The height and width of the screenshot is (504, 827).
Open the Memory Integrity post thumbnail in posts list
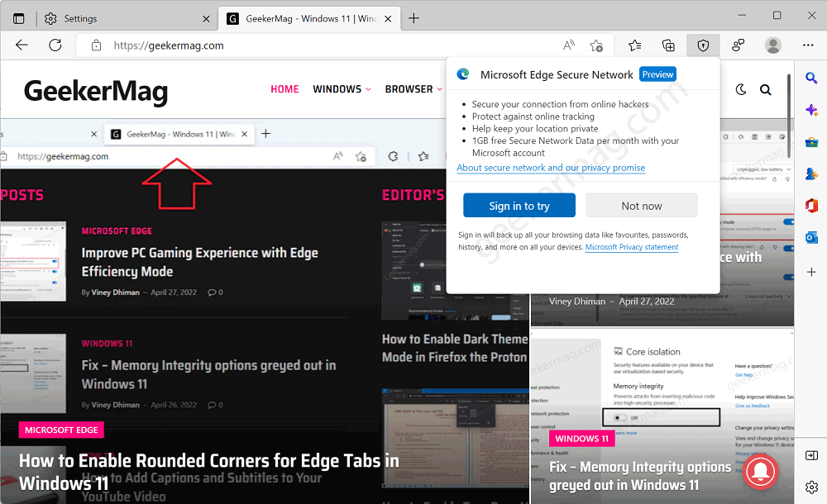pyautogui.click(x=33, y=373)
